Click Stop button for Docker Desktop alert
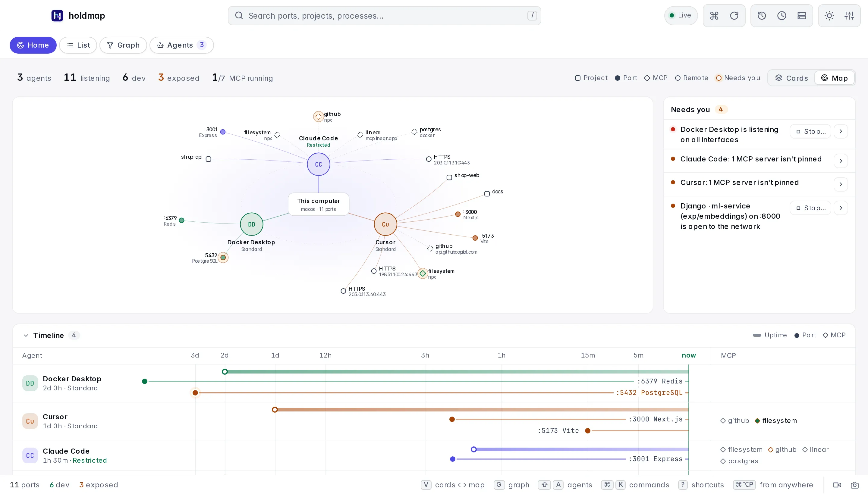This screenshot has height=494, width=868. click(810, 131)
